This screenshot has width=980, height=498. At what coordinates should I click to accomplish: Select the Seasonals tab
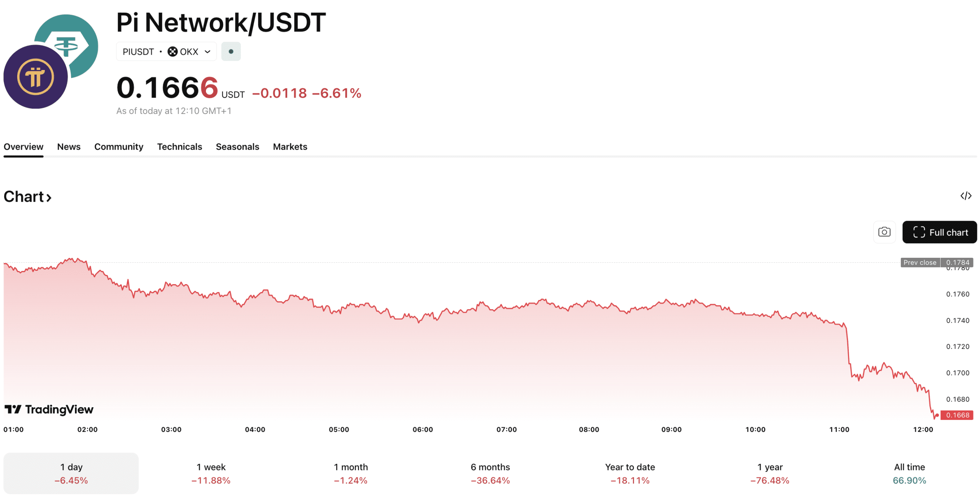(237, 147)
